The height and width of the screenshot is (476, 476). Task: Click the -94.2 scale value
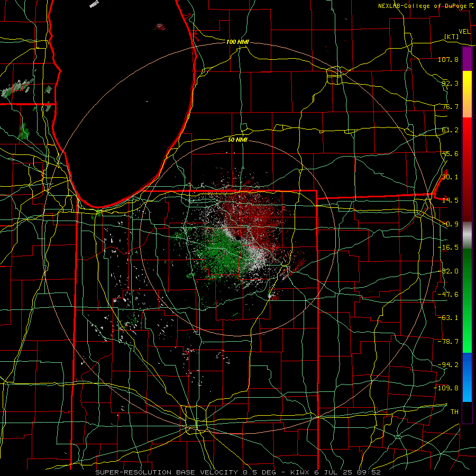pos(448,365)
